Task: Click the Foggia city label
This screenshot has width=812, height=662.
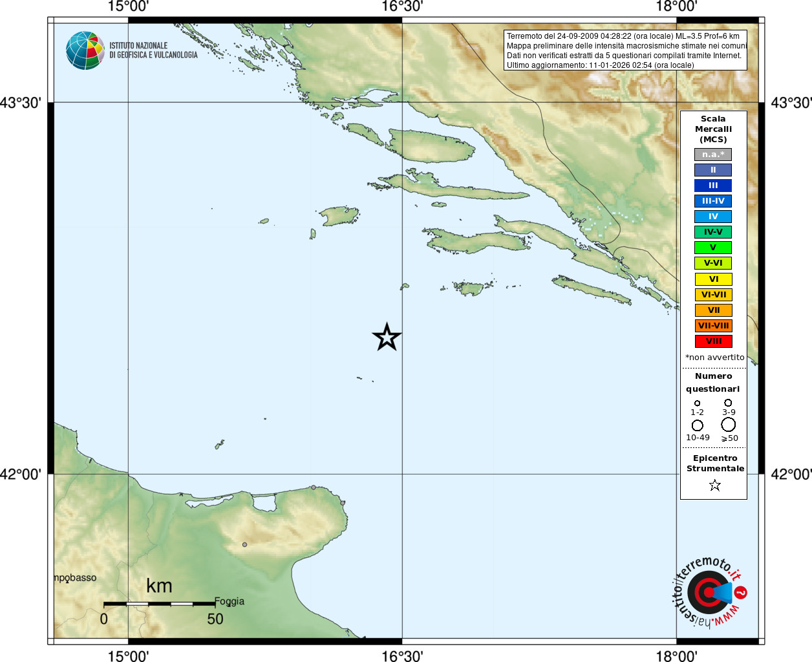Action: [230, 601]
